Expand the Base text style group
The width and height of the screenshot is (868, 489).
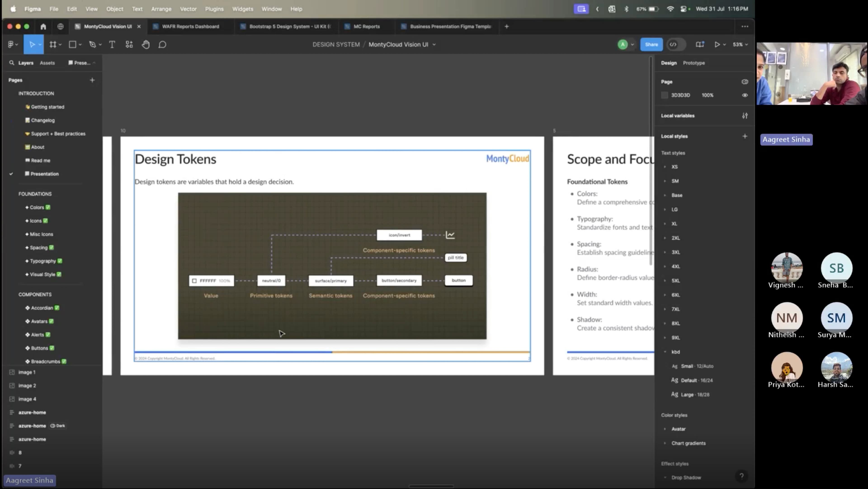(665, 195)
